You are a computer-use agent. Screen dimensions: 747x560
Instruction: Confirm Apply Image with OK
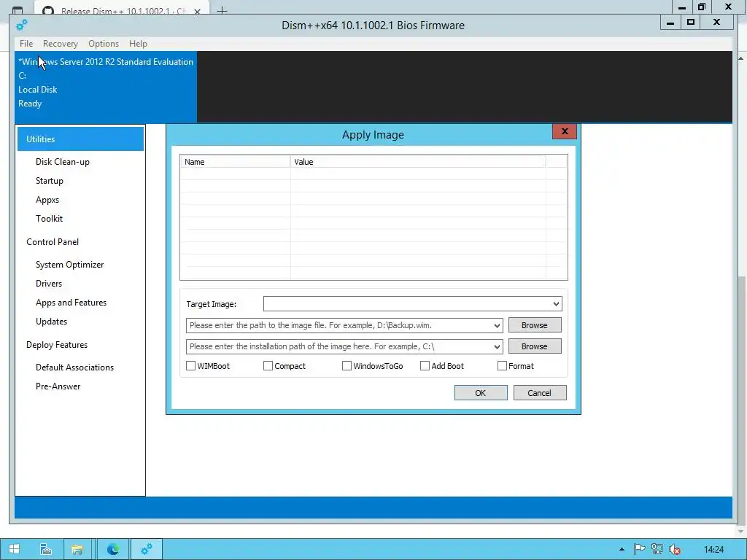tap(481, 393)
